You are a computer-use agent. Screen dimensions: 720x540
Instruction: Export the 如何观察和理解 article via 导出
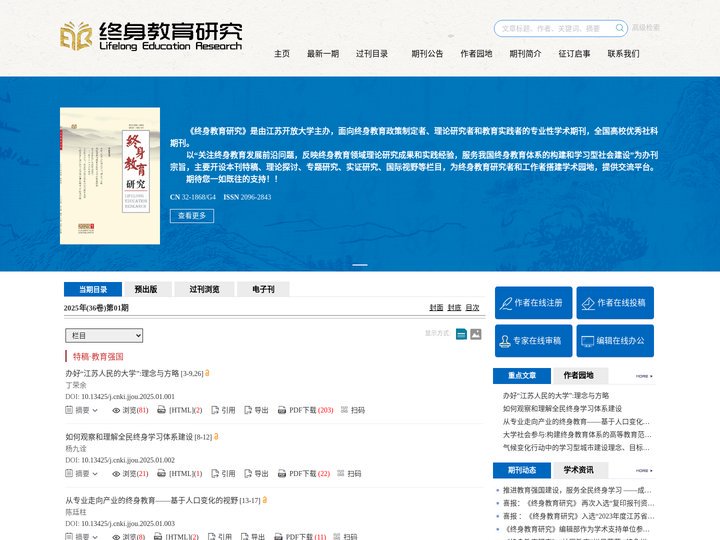tap(256, 473)
